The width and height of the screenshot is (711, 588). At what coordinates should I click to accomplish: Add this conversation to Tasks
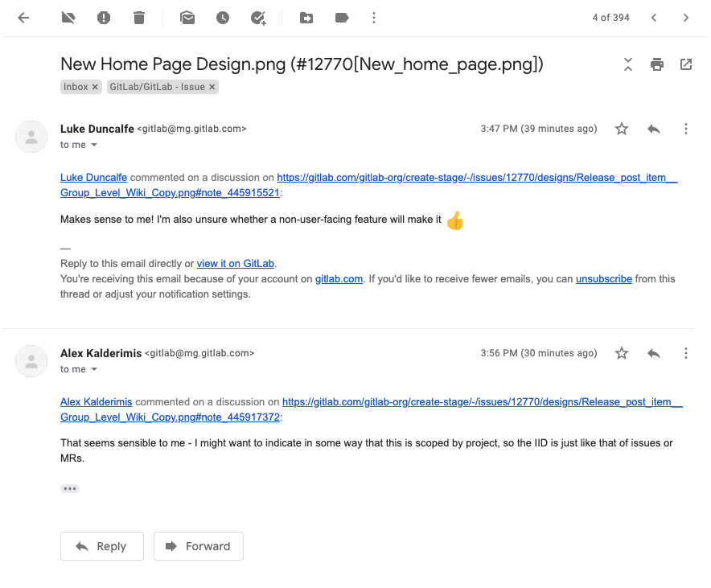pos(257,17)
